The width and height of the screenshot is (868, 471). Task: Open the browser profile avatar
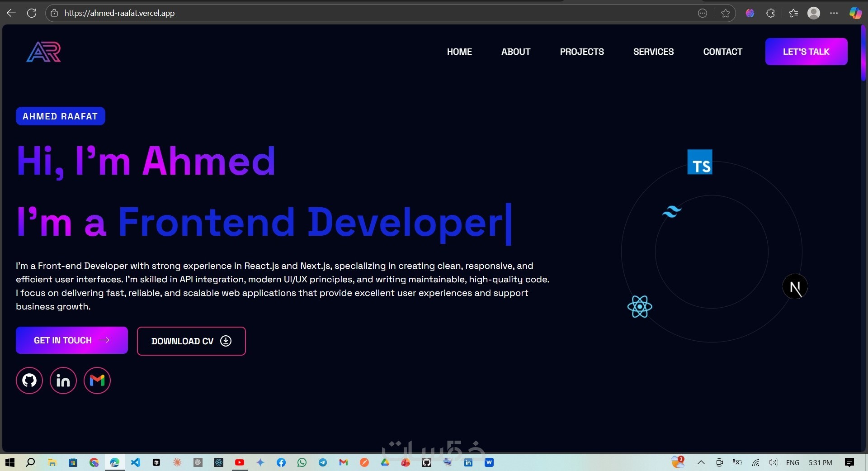pyautogui.click(x=814, y=13)
